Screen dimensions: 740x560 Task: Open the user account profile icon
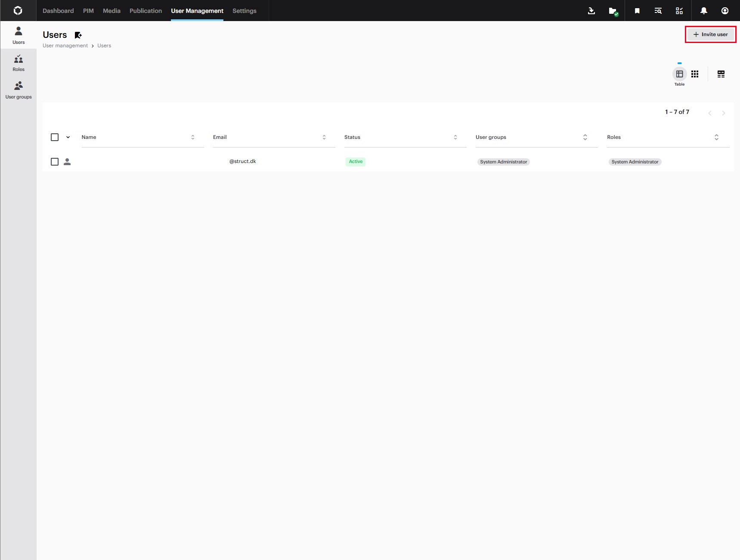pyautogui.click(x=725, y=11)
